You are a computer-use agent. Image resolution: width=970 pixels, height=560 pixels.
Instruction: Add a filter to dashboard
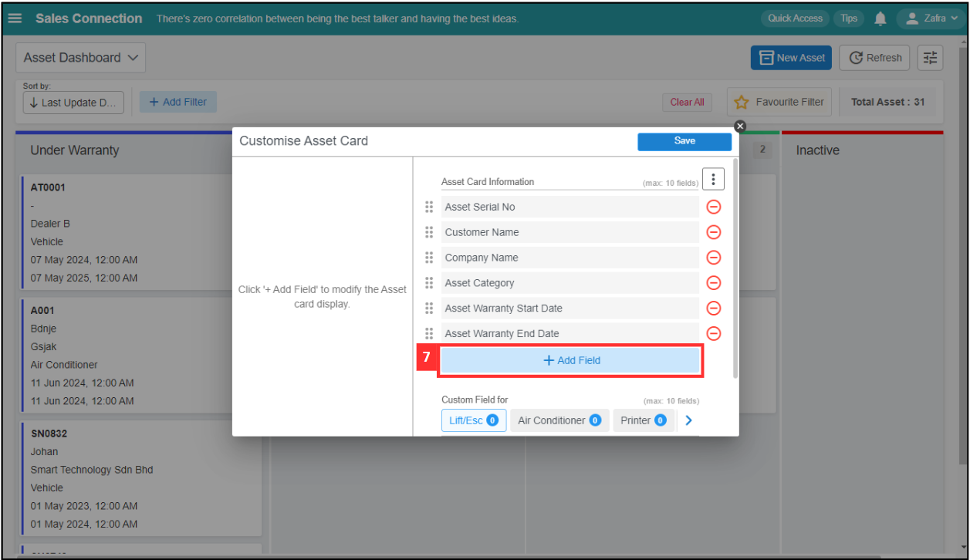(x=178, y=102)
